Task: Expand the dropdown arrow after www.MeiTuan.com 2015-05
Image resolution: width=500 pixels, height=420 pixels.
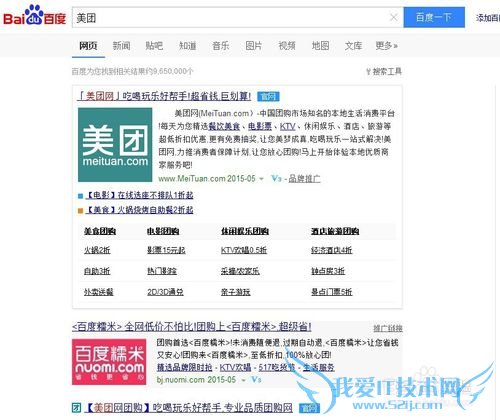Action: (262, 179)
